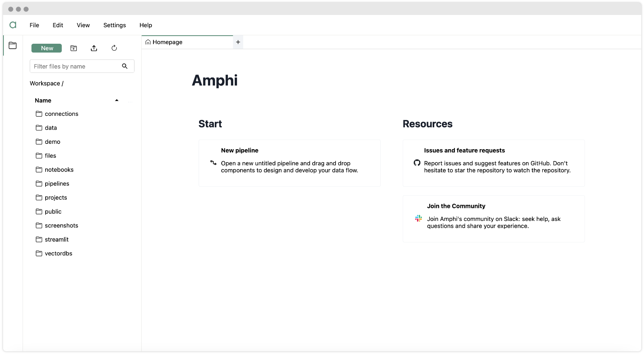The width and height of the screenshot is (644, 354).
Task: Select the projects folder name
Action: point(56,198)
